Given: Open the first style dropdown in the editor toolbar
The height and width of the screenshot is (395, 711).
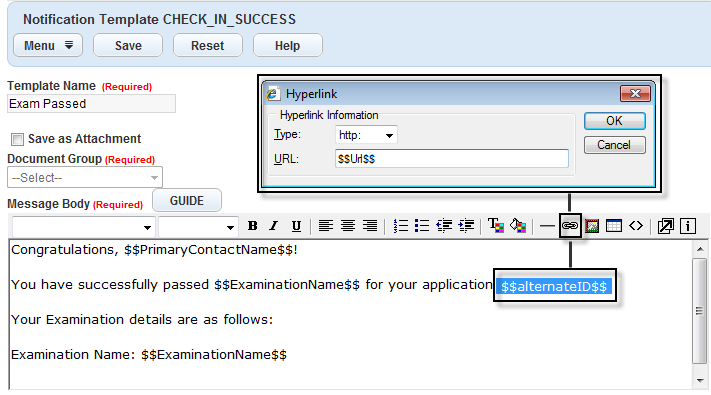Looking at the screenshot, I should click(83, 226).
